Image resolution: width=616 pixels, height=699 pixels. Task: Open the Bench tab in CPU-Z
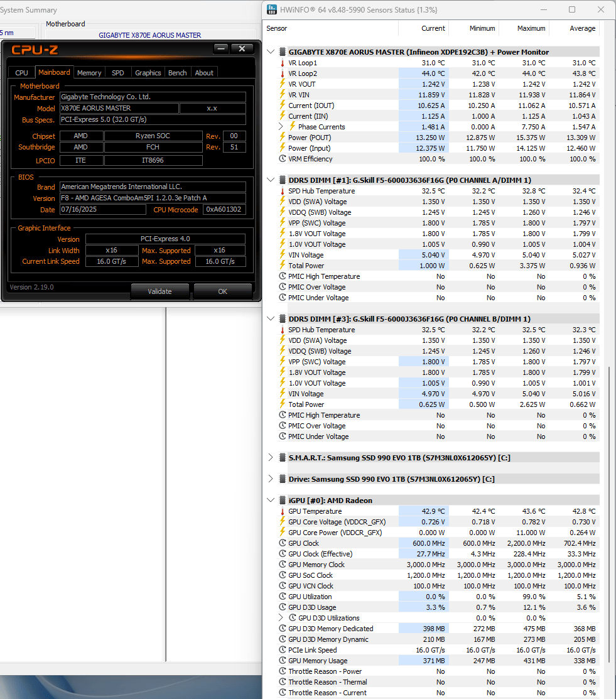(x=178, y=73)
